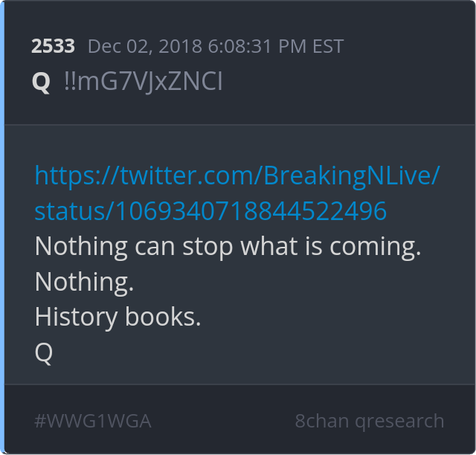Click the 'qresearch' word in the footer
This screenshot has width=476, height=455.
(x=399, y=422)
